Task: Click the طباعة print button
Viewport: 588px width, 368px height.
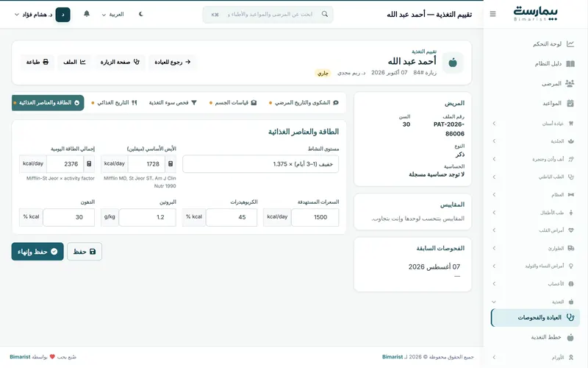Action: point(37,62)
